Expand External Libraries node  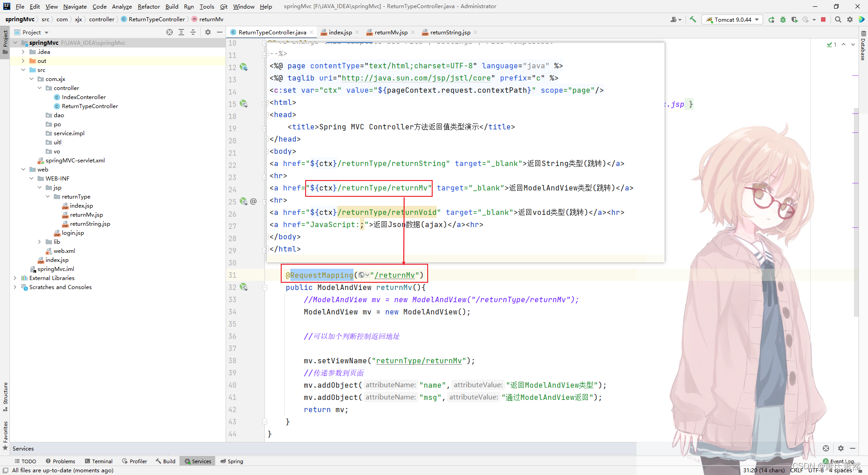point(15,278)
